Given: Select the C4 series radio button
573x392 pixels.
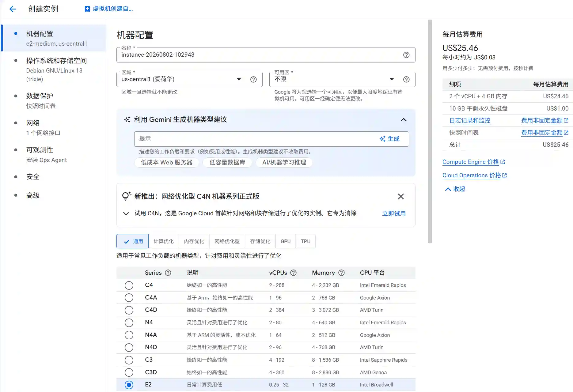Looking at the screenshot, I should [x=129, y=285].
